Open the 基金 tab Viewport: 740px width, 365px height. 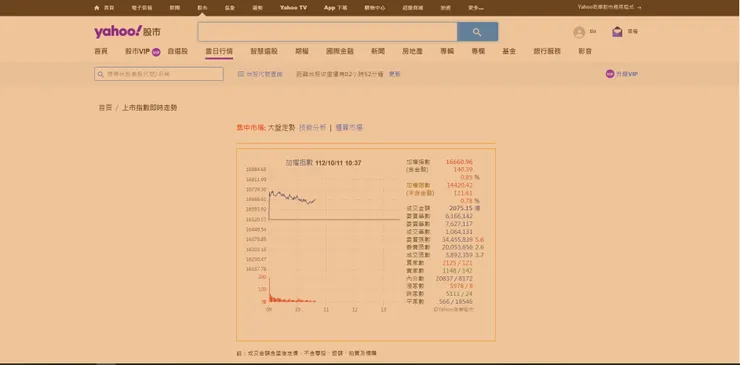509,51
